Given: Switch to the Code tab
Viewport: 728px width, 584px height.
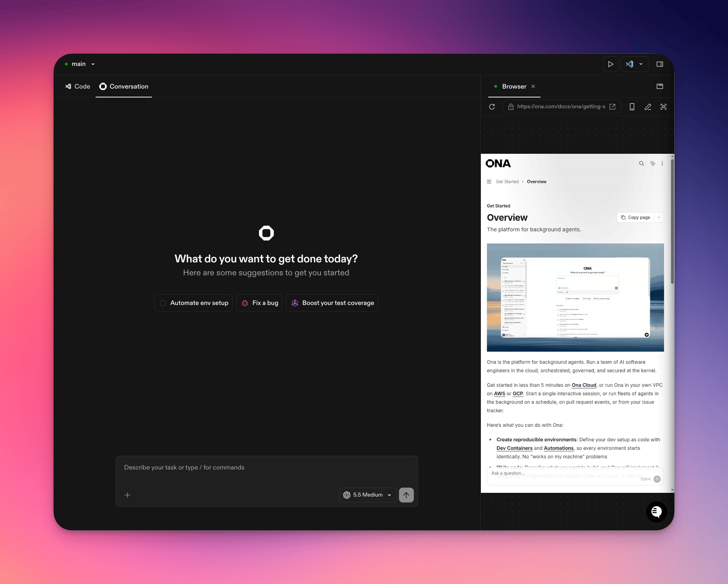Looking at the screenshot, I should [78, 86].
